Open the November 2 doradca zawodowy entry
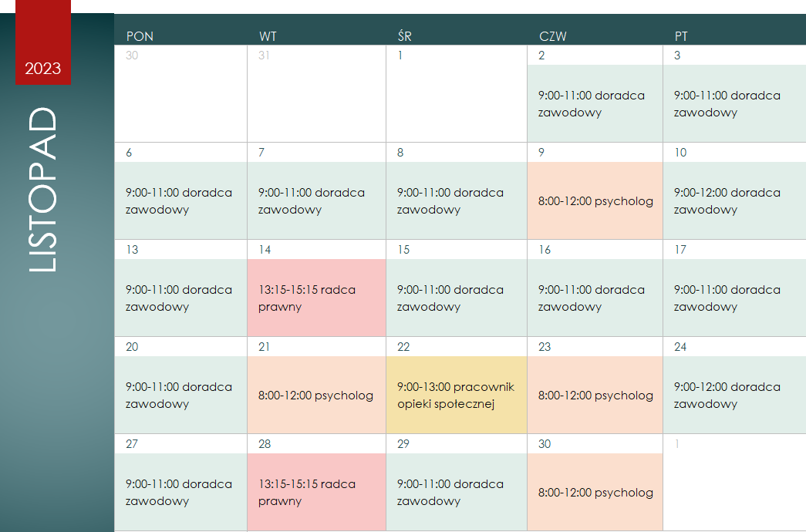 pos(595,103)
